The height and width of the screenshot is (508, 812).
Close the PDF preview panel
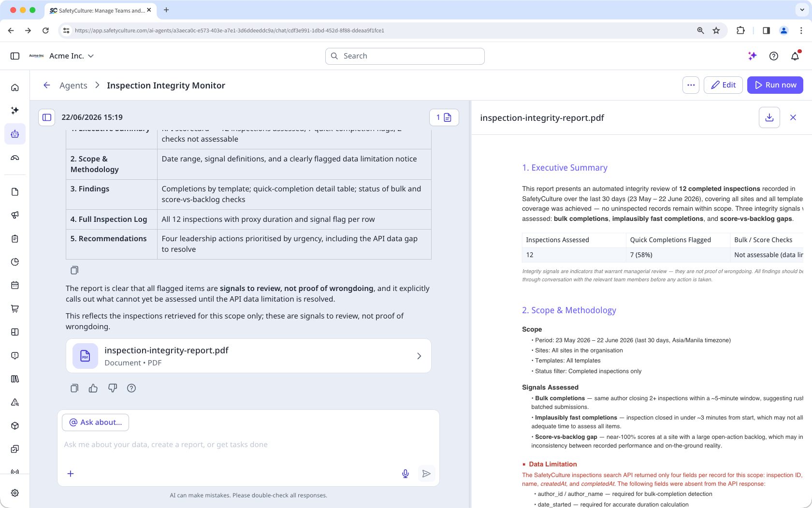click(793, 117)
